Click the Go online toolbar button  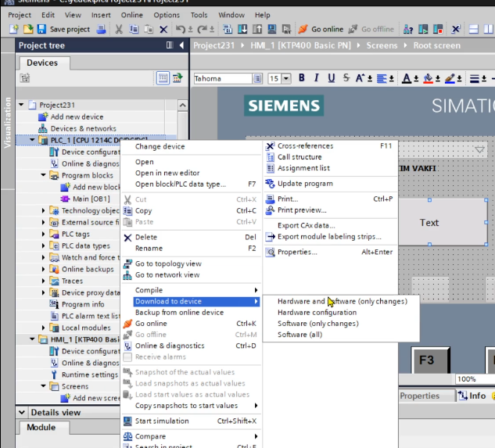(321, 29)
